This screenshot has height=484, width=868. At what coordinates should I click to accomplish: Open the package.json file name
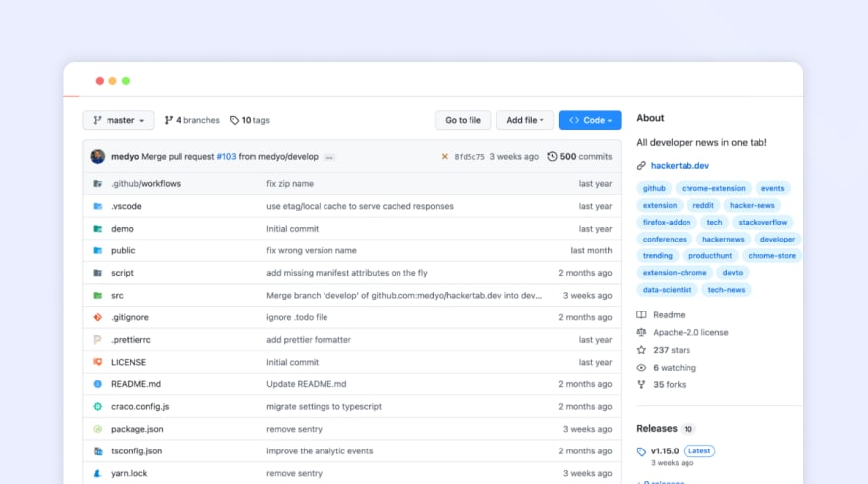[137, 429]
